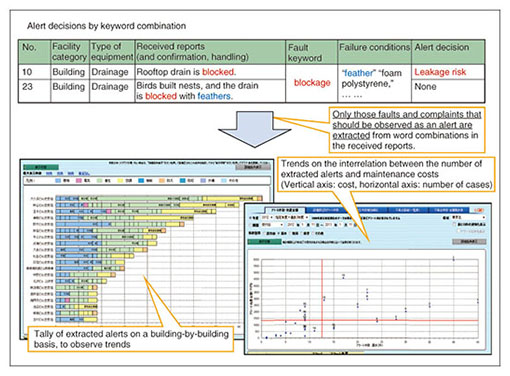Select the orange legend color box

(x=162, y=181)
